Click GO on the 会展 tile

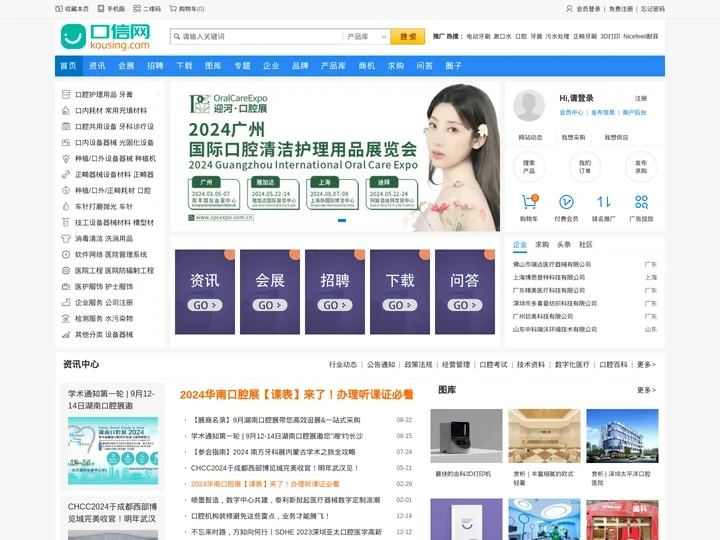pyautogui.click(x=270, y=305)
